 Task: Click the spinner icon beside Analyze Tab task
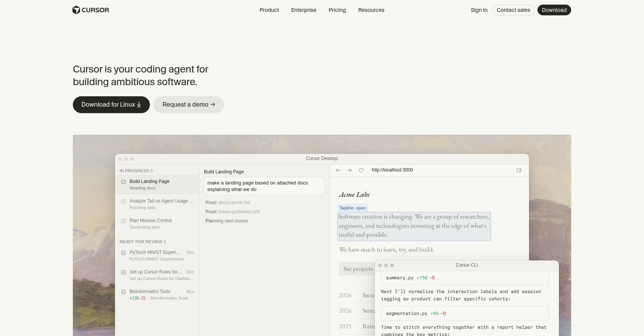click(x=123, y=201)
